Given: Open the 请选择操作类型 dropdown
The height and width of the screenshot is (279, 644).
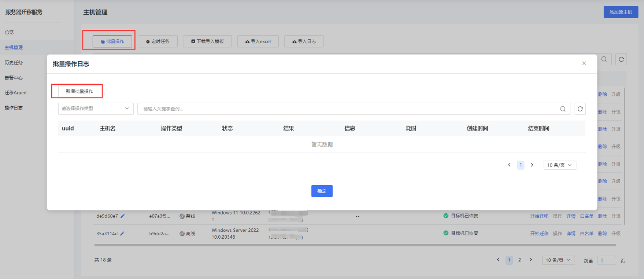Looking at the screenshot, I should pos(96,109).
